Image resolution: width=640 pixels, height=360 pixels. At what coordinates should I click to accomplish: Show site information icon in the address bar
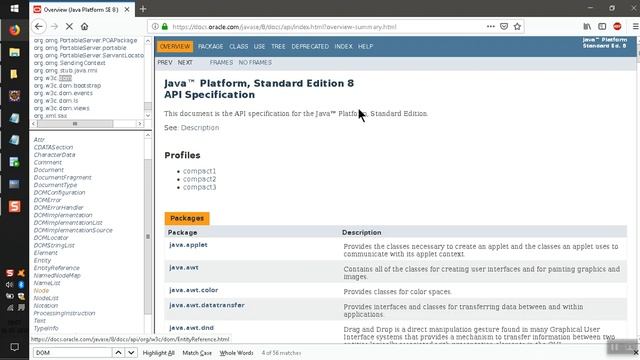click(x=155, y=27)
